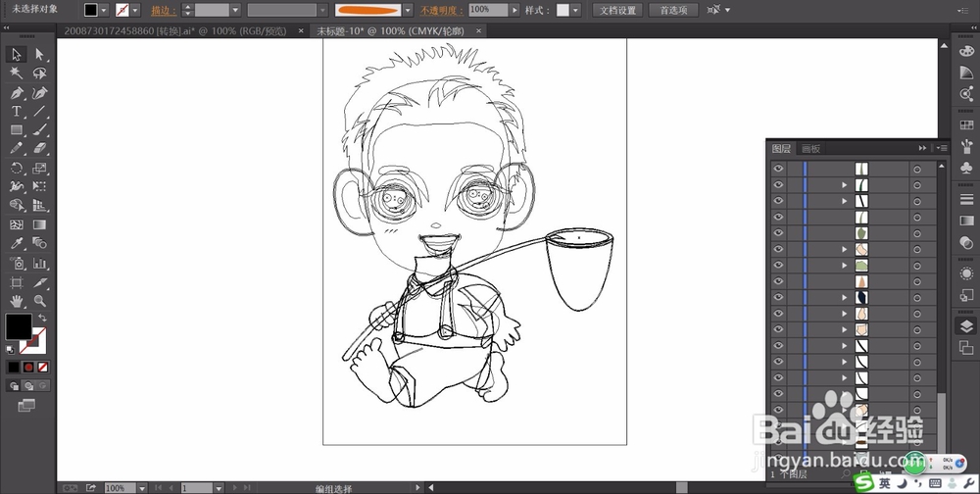Open brush definition dropdown with orange stroke

(408, 10)
